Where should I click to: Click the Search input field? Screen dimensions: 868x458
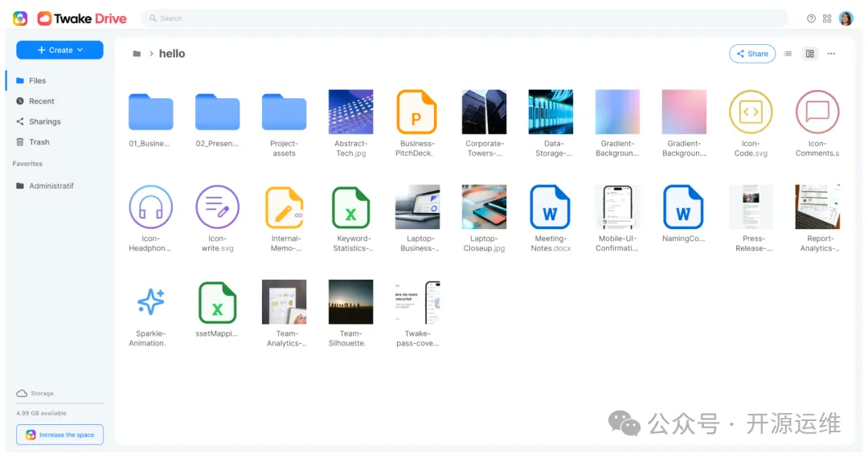[x=466, y=18]
